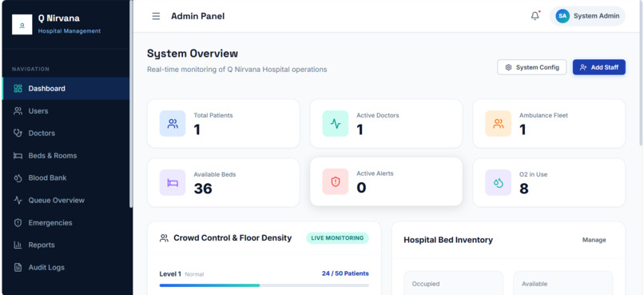The image size is (644, 295).
Task: Click the SA avatar circle
Action: coord(563,16)
